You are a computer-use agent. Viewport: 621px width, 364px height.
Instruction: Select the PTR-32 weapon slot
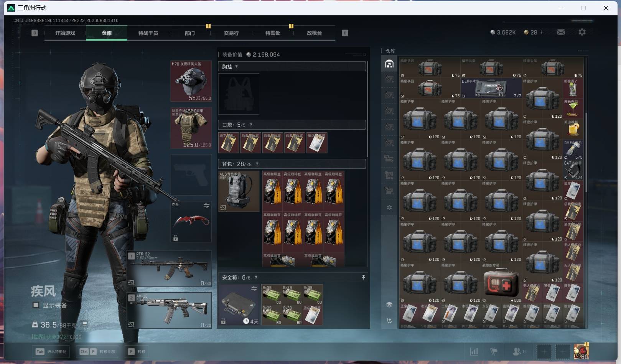[169, 269]
